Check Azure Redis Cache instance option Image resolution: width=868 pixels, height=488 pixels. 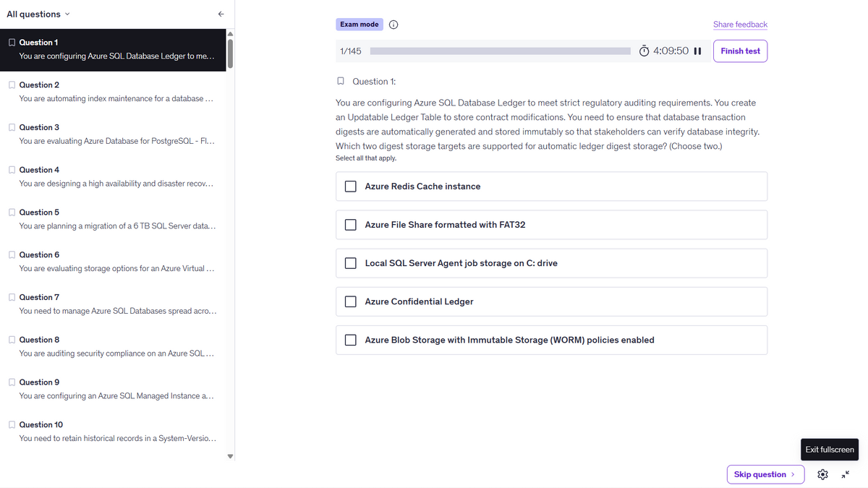pyautogui.click(x=351, y=187)
